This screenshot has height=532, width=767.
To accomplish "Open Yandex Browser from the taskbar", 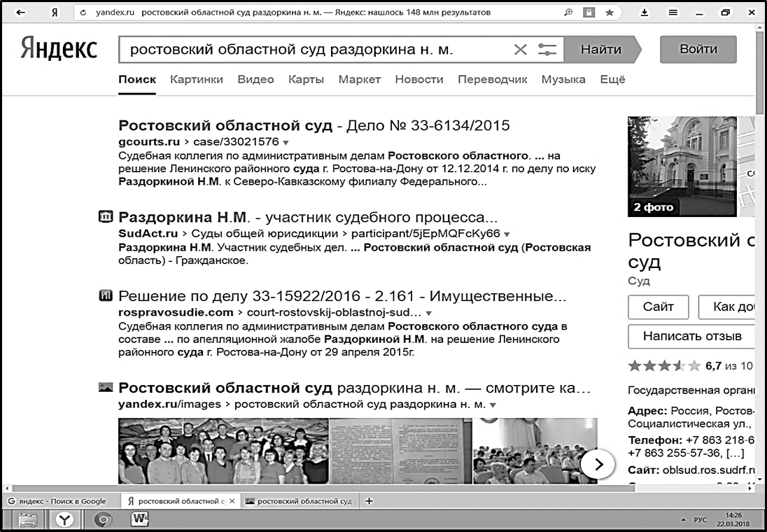I will point(64,520).
